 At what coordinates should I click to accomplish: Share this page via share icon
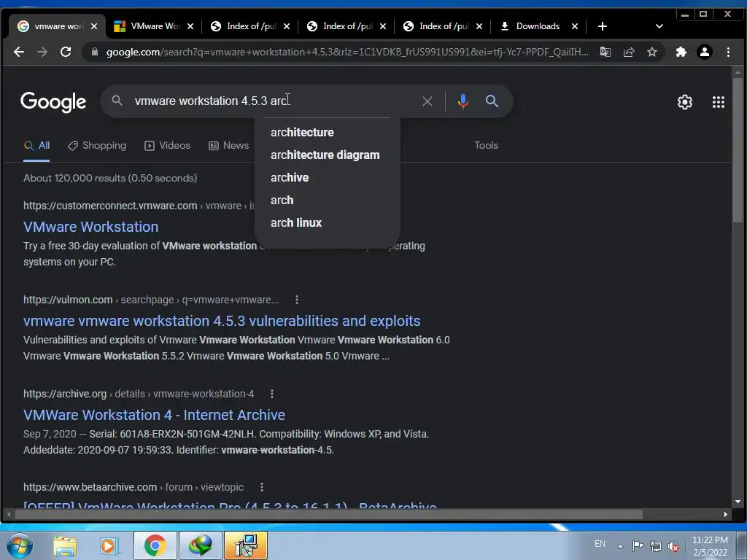click(x=628, y=52)
